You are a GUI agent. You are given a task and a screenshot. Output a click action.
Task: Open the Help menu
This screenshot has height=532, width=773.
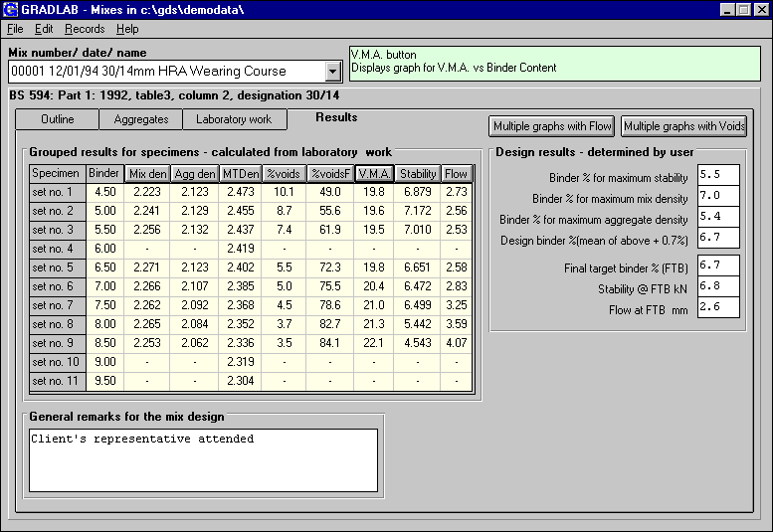click(127, 29)
